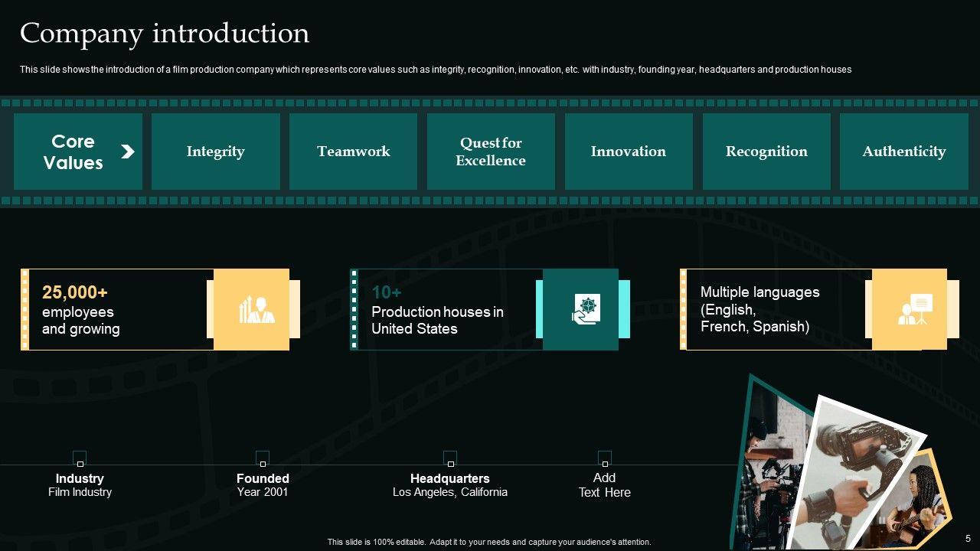This screenshot has height=551, width=980.
Task: Click the 100% editable footer note
Action: coord(489,542)
